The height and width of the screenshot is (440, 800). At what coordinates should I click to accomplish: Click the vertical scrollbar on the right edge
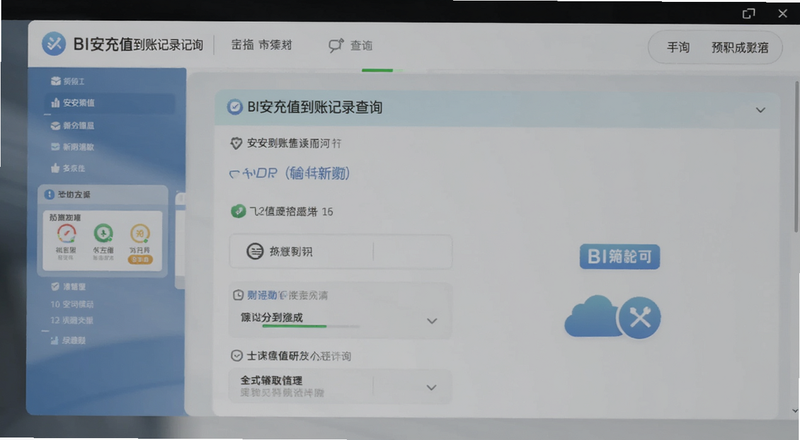pos(796,156)
